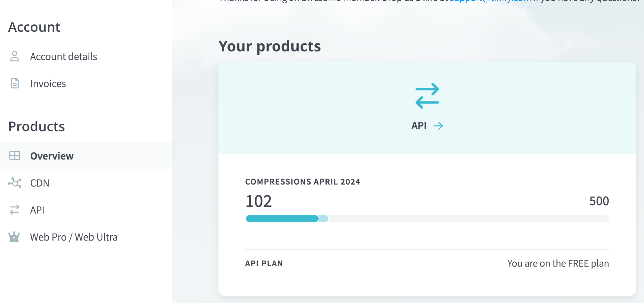Click the Web Pro crown icon
This screenshot has width=644, height=303.
point(14,237)
